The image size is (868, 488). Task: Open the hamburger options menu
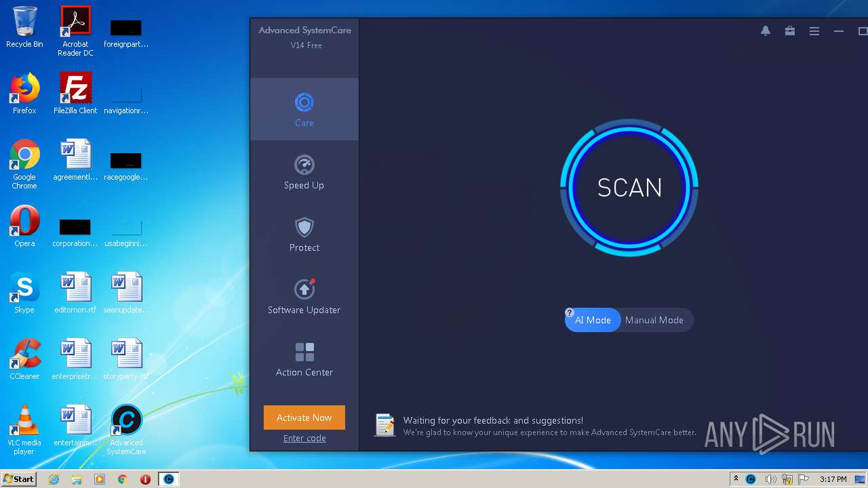point(814,31)
